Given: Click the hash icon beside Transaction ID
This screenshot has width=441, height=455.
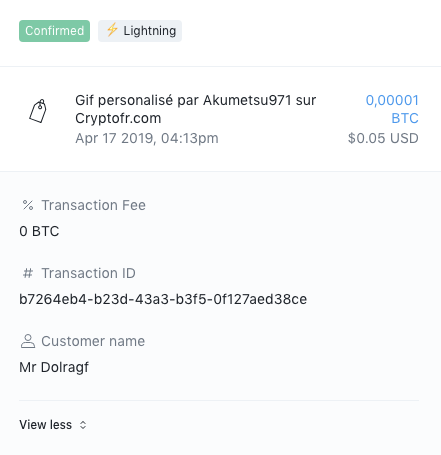Looking at the screenshot, I should tap(28, 273).
